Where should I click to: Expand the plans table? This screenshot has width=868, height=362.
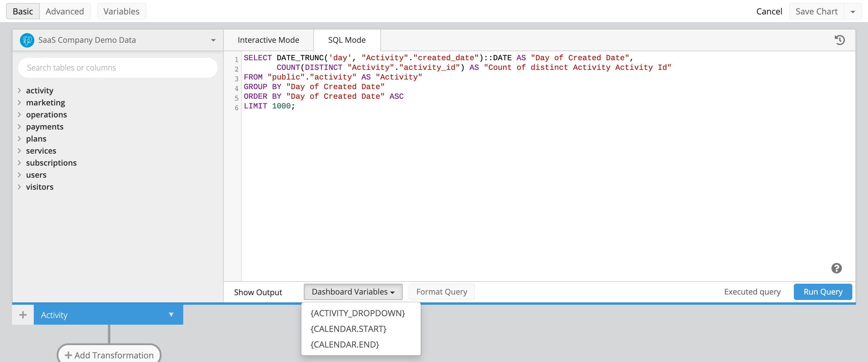pyautogui.click(x=19, y=139)
